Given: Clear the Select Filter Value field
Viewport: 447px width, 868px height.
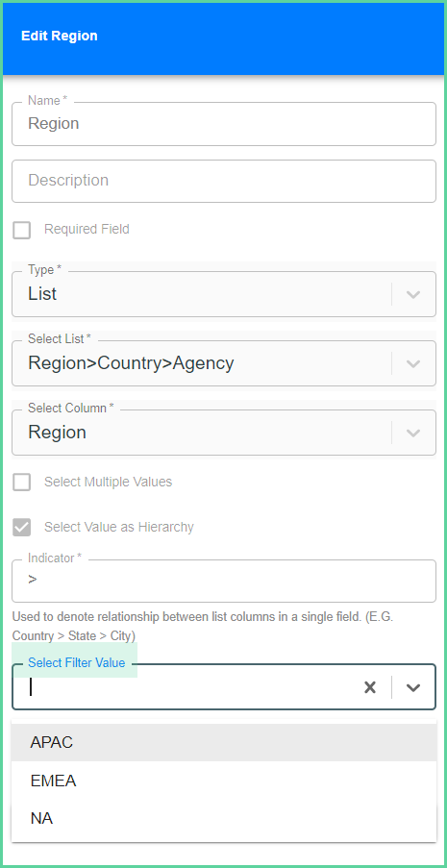Looking at the screenshot, I should click(370, 687).
